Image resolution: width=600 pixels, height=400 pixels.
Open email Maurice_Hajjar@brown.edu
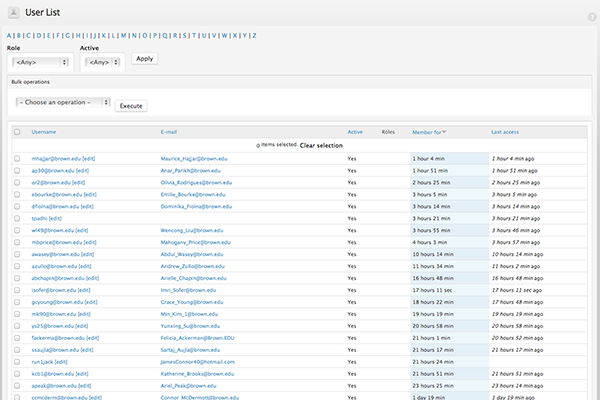[194, 158]
